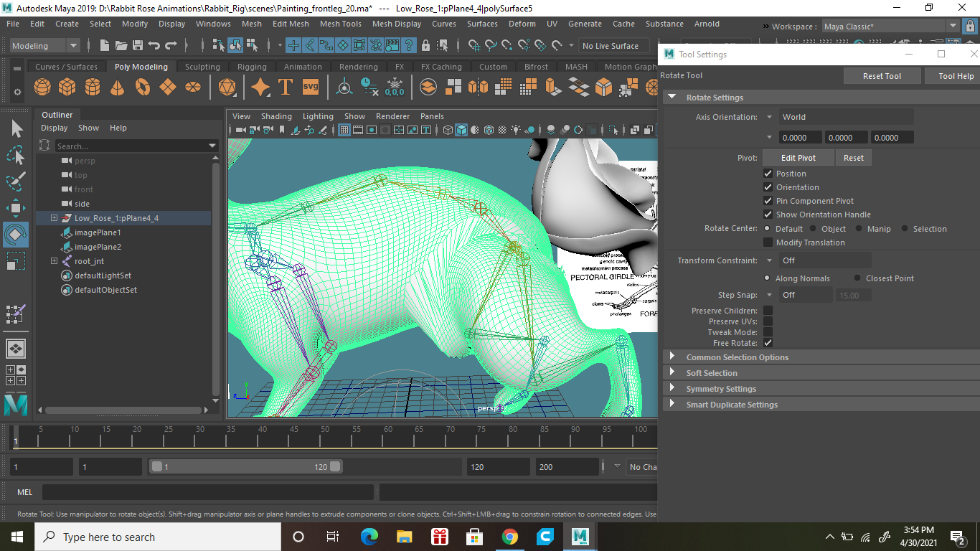Select the Lasso tool in the toolbox
980x551 pixels.
coord(16,156)
